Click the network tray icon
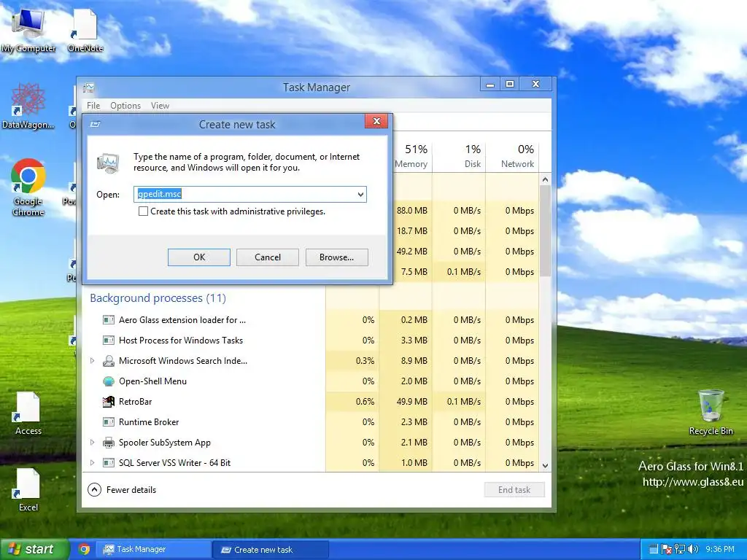Screen dimensions: 747x560 tap(680, 550)
